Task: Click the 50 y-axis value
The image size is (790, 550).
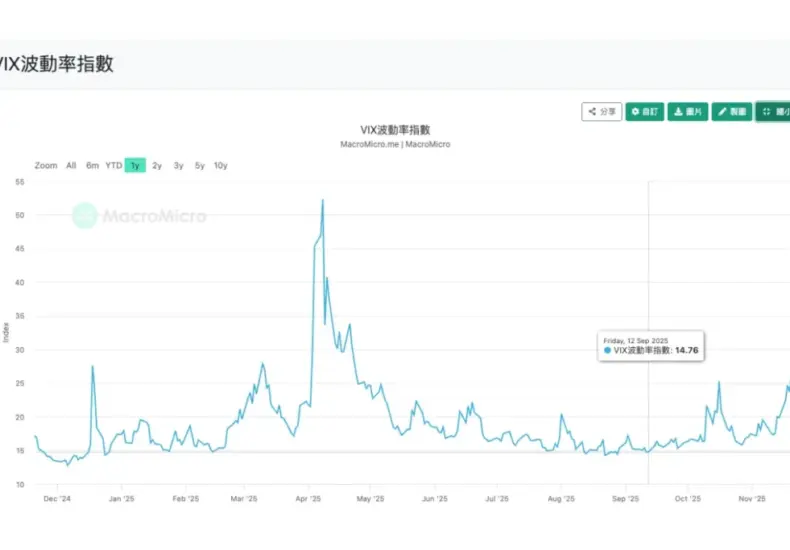Action: click(20, 215)
